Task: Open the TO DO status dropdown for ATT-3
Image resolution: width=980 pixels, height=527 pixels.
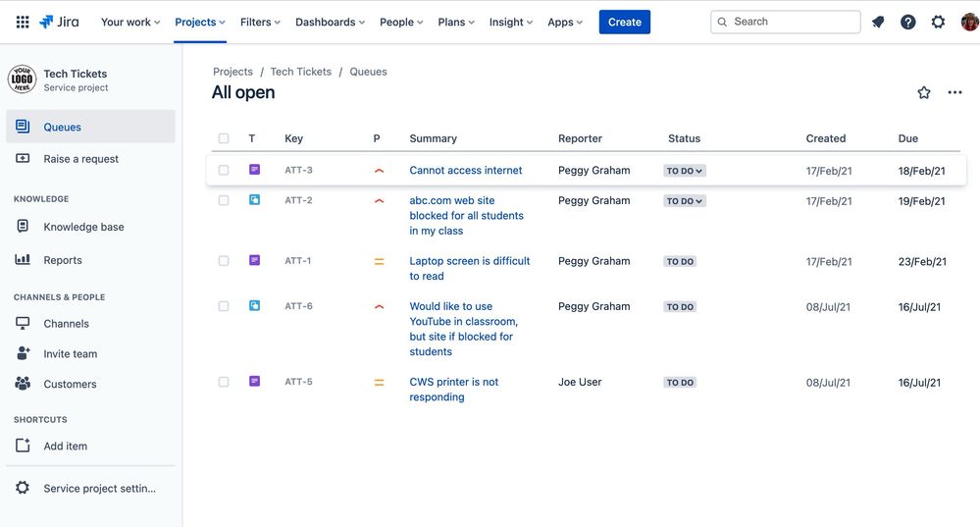Action: point(685,171)
